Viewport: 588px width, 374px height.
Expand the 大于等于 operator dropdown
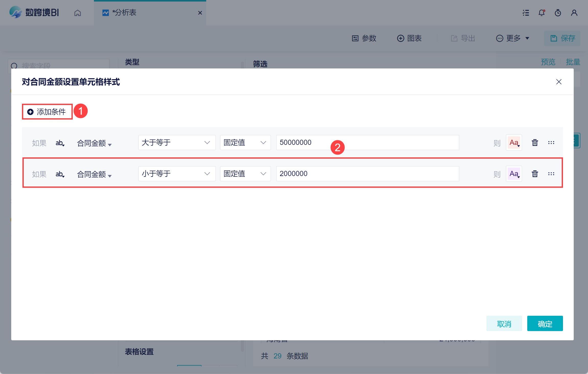177,143
